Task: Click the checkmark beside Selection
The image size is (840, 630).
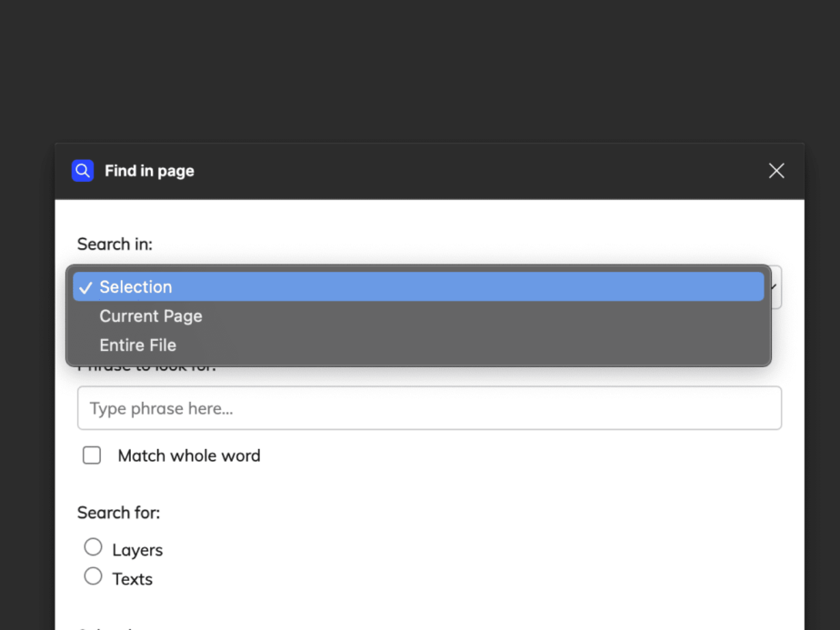Action: point(85,287)
